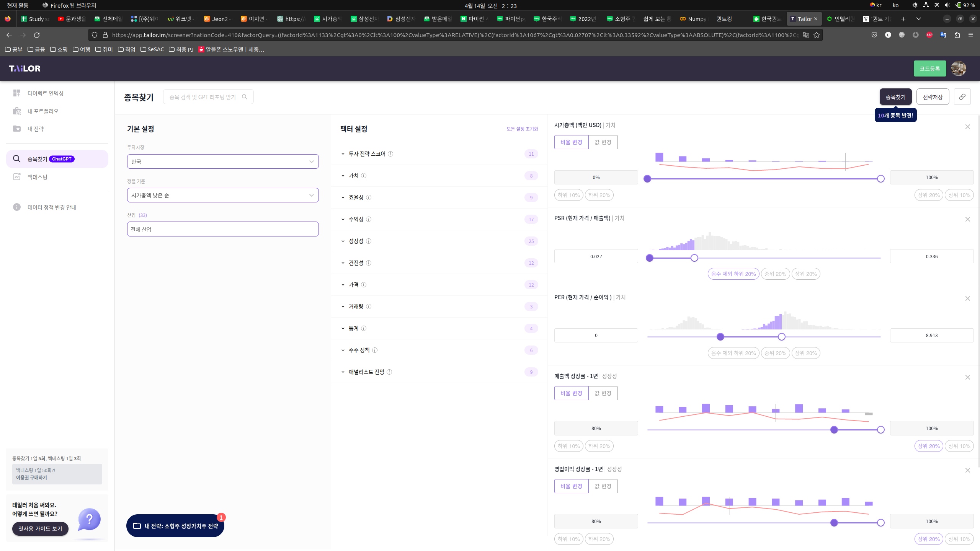Open the 정렬 기준 sort dropdown
The width and height of the screenshot is (980, 551).
[x=222, y=195]
